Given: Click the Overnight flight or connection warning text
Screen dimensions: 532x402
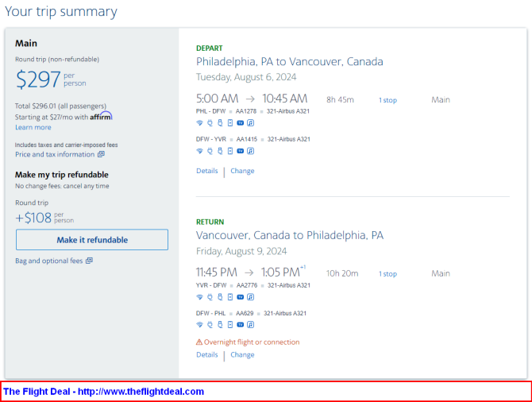Looking at the screenshot, I should pos(252,342).
